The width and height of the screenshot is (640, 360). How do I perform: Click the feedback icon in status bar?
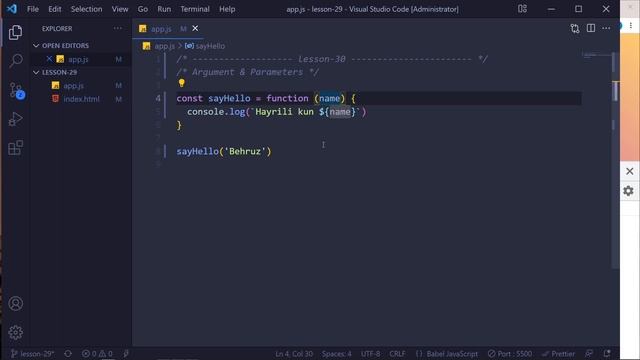coord(589,353)
